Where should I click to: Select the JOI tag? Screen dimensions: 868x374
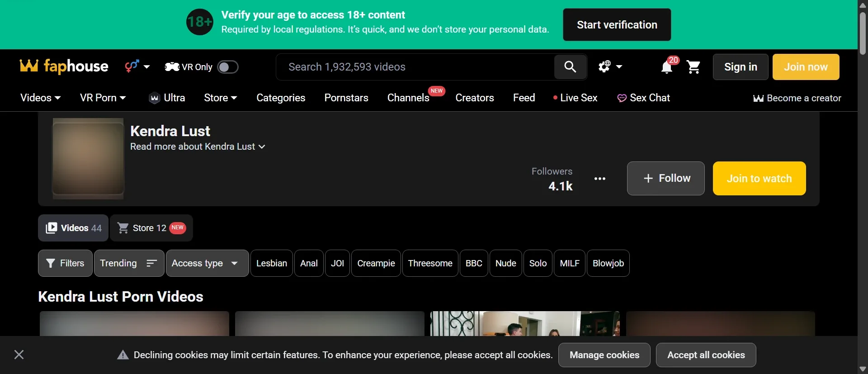pos(337,263)
